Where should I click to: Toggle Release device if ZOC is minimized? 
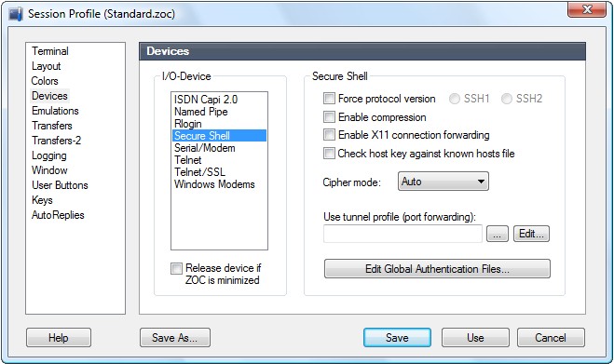177,268
